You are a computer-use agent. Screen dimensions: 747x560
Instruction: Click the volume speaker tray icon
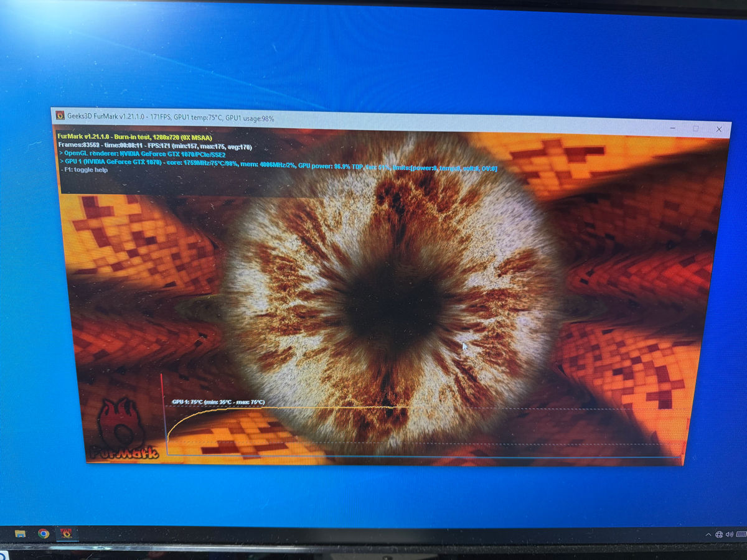click(729, 534)
